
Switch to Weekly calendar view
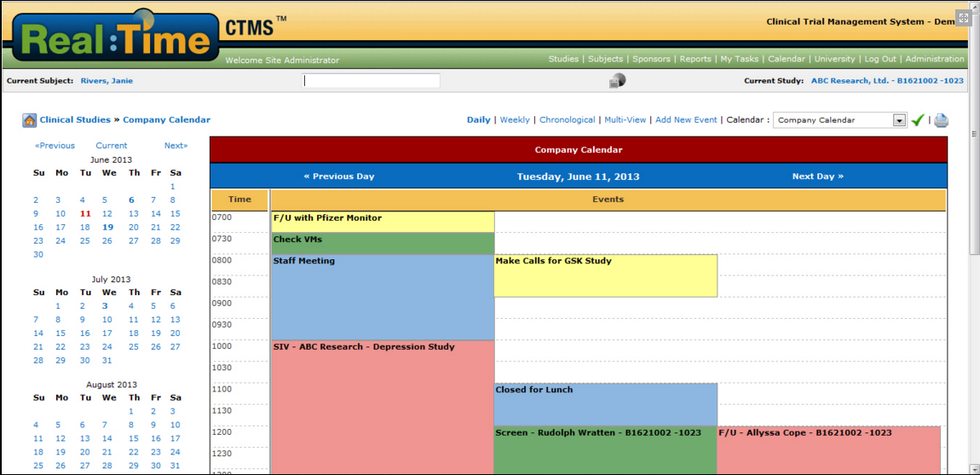click(515, 120)
